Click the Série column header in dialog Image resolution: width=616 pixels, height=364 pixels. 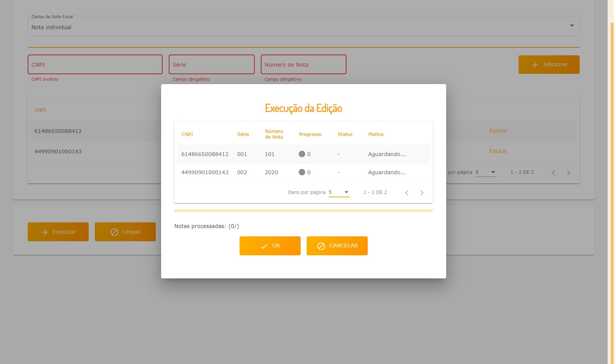pyautogui.click(x=243, y=134)
